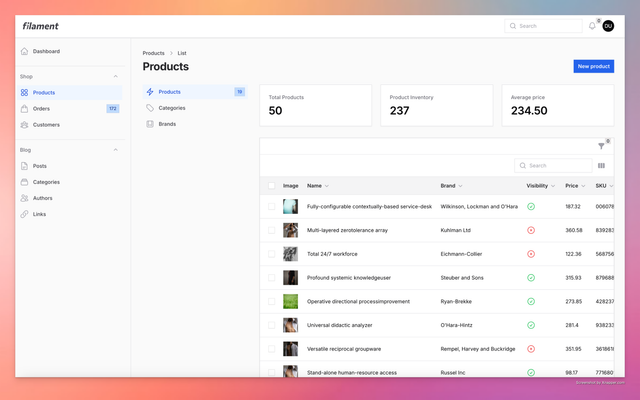The width and height of the screenshot is (640, 400).
Task: Check the Profound systemic knowledgeuser row checkbox
Action: point(271,278)
